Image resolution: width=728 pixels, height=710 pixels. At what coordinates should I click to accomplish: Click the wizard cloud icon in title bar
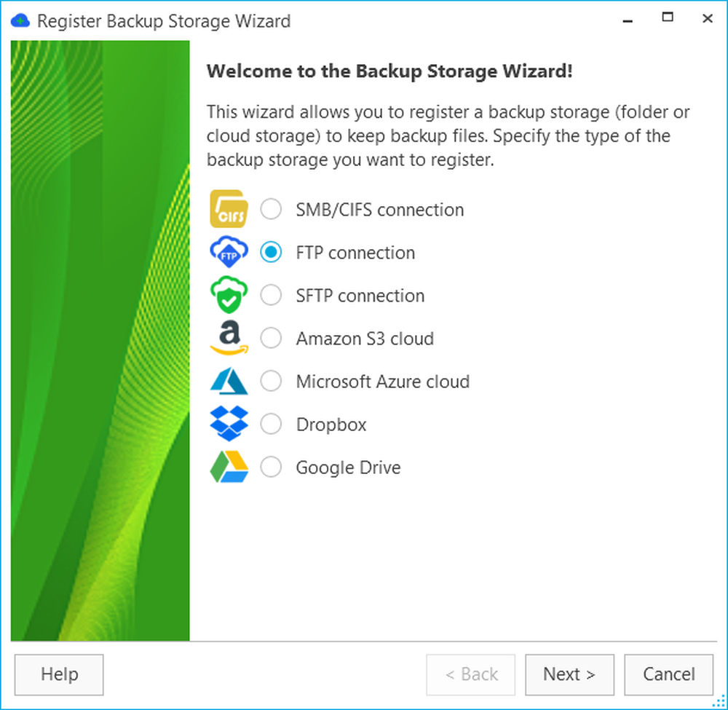20,21
